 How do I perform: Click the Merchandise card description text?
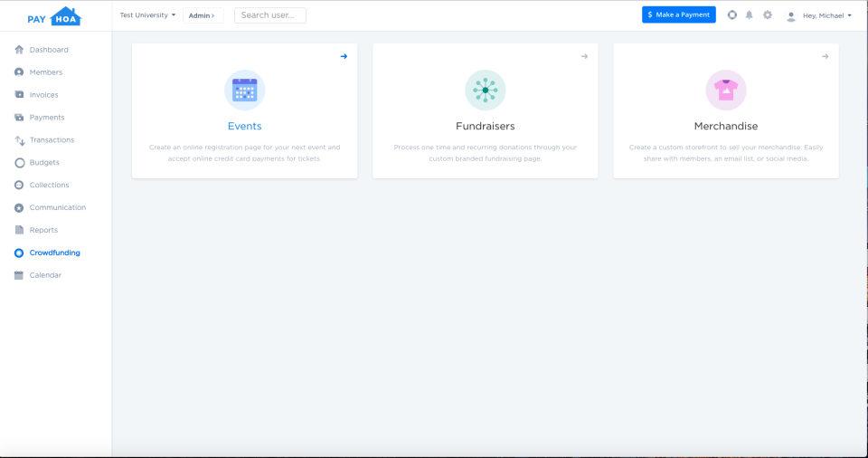click(726, 153)
